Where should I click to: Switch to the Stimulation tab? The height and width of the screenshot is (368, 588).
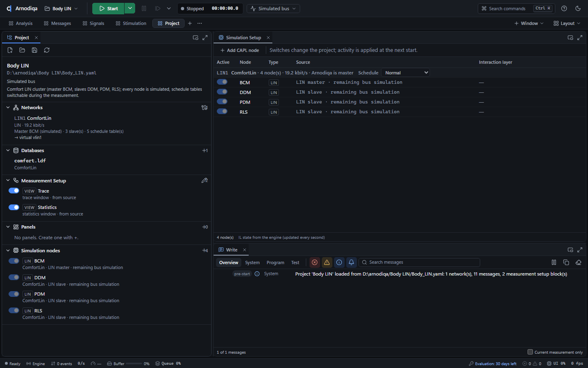(x=131, y=23)
